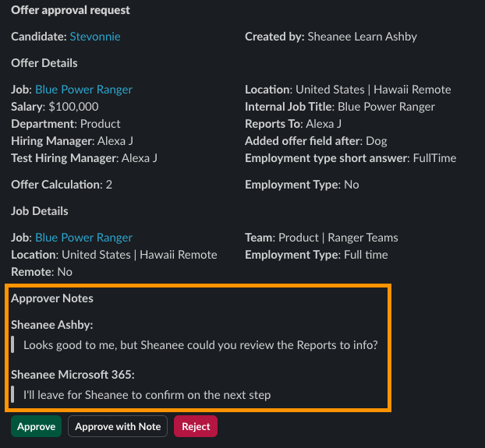Click the Salary $100,000 value
The height and width of the screenshot is (448, 485).
(73, 107)
